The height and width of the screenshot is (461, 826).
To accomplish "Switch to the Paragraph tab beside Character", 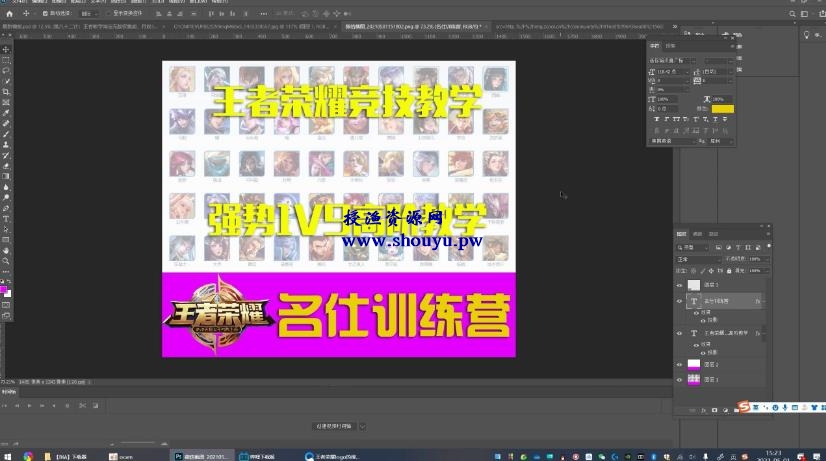I will coord(670,46).
